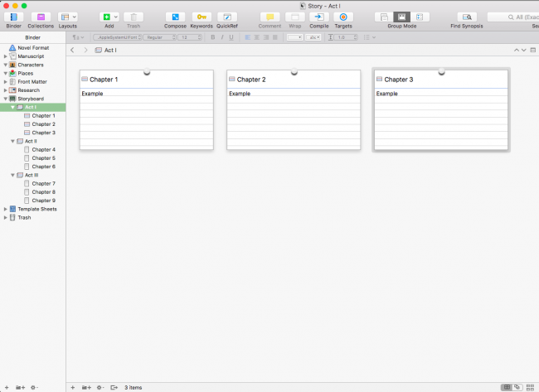Open the Regular font style dropdown

point(160,37)
